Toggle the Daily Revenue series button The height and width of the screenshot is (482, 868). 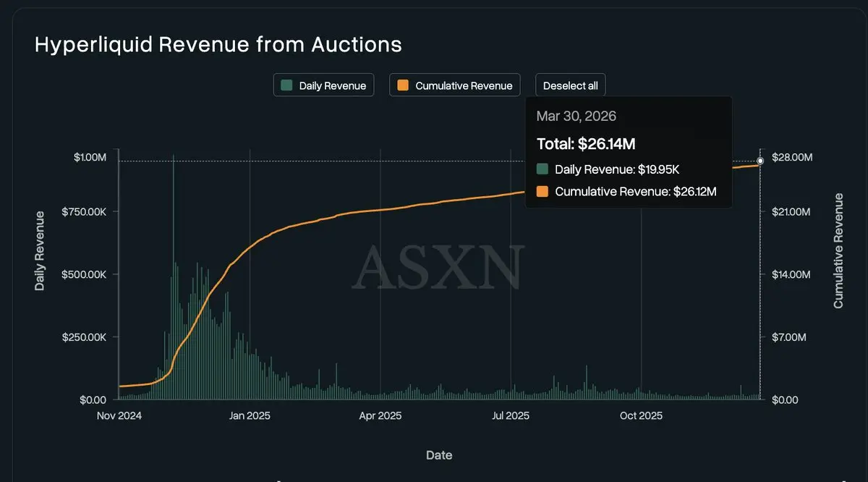pos(323,85)
